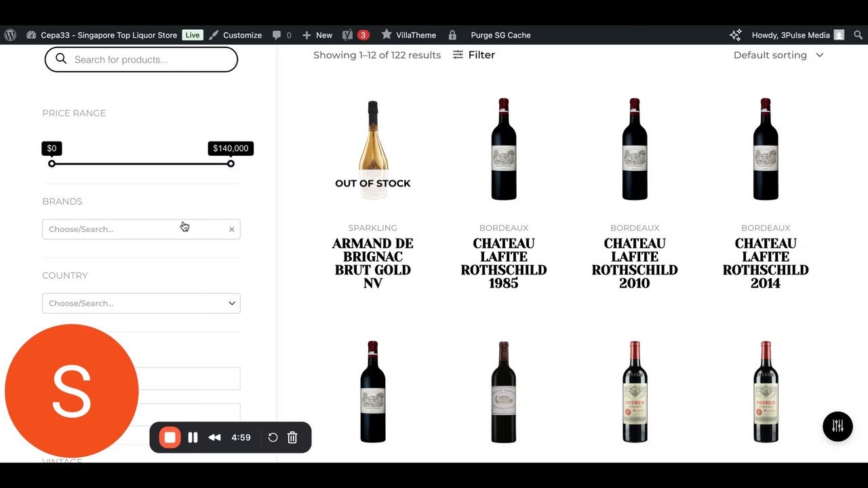868x488 pixels.
Task: Rewind the recording
Action: [x=214, y=437]
